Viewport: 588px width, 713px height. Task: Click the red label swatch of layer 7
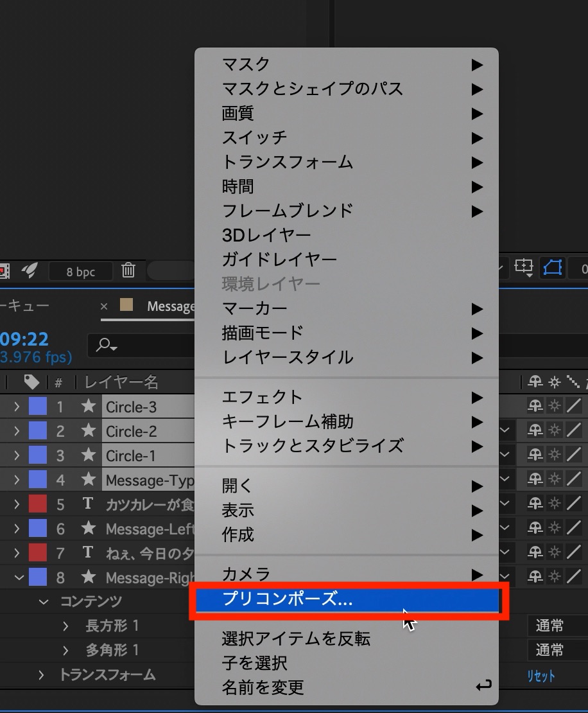coord(38,554)
